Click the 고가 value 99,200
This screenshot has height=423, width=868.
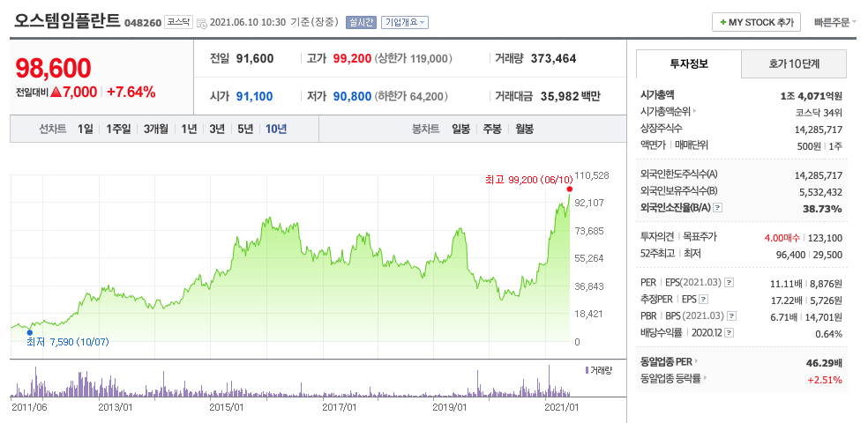[352, 58]
